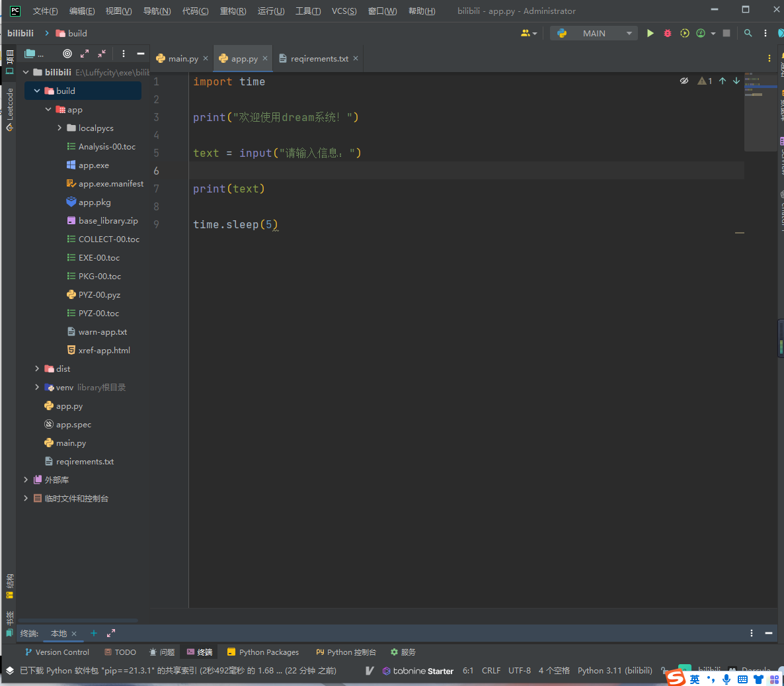Open the MAIN run configuration dropdown

click(x=594, y=33)
